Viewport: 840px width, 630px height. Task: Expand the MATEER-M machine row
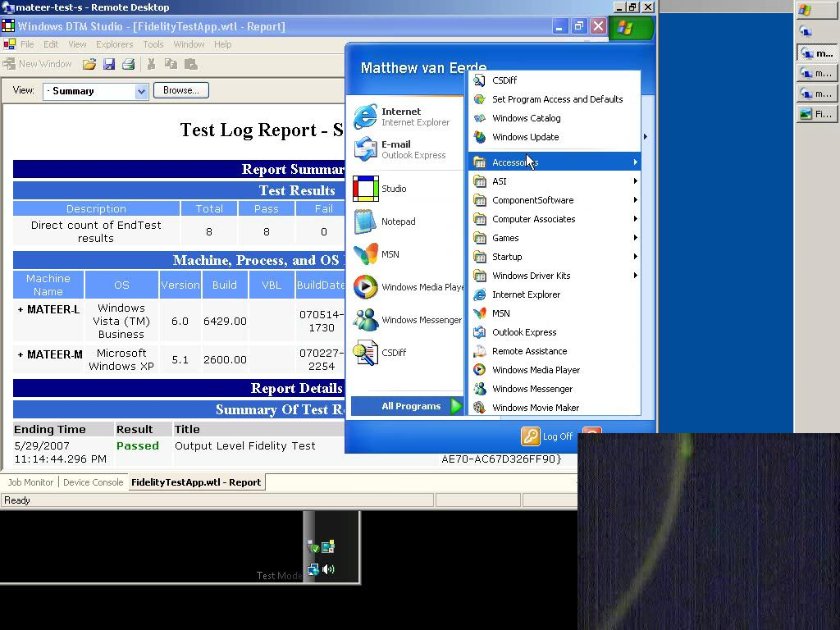click(x=21, y=355)
